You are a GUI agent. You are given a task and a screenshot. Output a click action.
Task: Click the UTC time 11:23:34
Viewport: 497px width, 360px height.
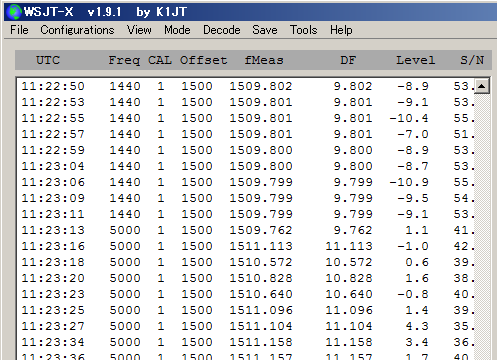[x=53, y=342]
